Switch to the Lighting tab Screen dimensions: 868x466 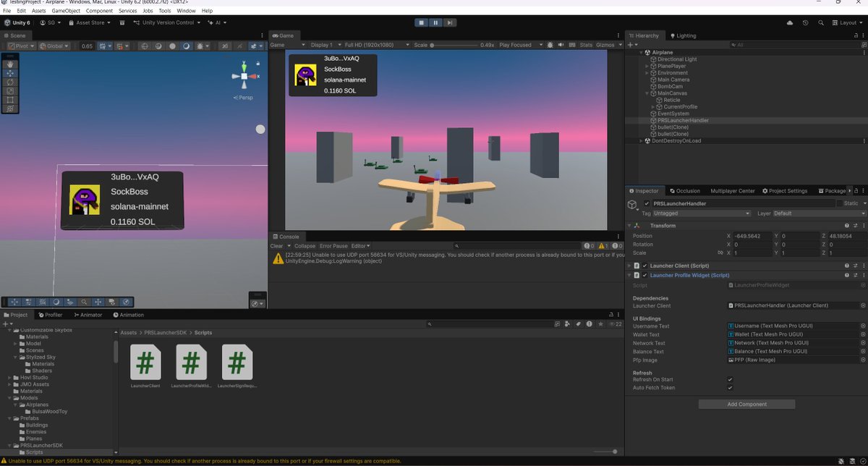pyautogui.click(x=683, y=35)
